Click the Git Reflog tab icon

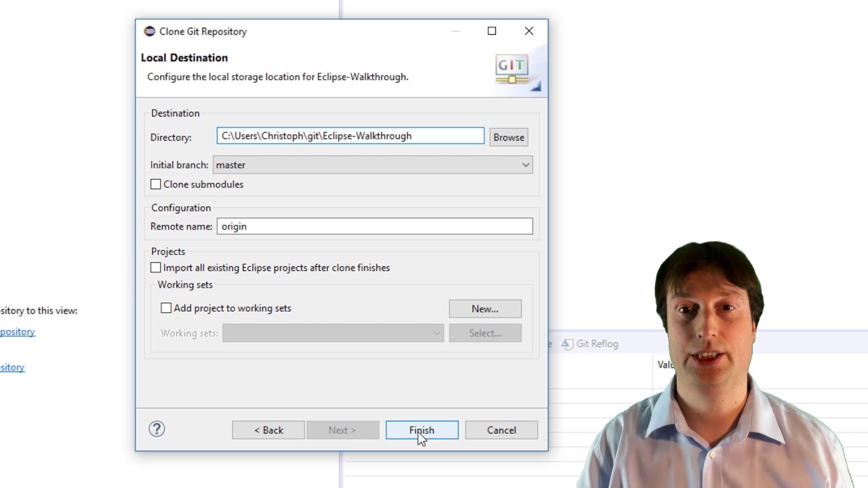pos(567,344)
